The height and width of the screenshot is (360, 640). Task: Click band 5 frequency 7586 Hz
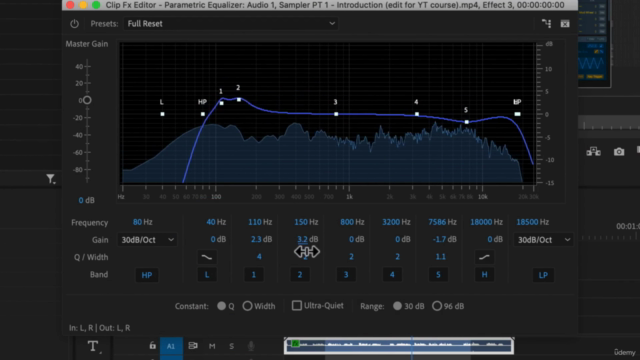tap(442, 222)
